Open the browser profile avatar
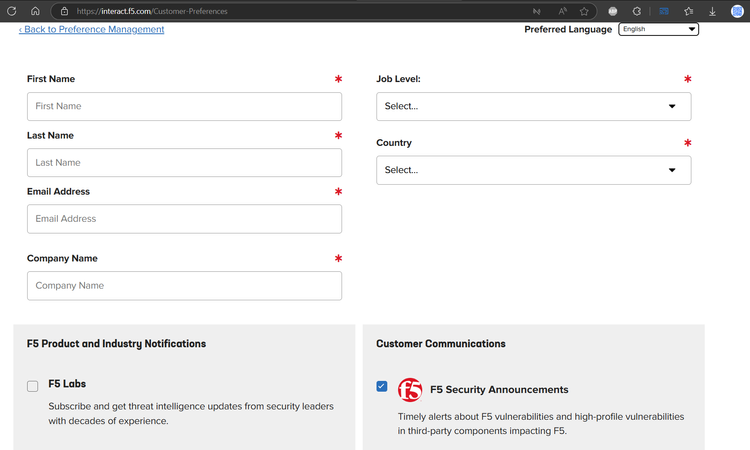The width and height of the screenshot is (750, 450). [x=737, y=11]
